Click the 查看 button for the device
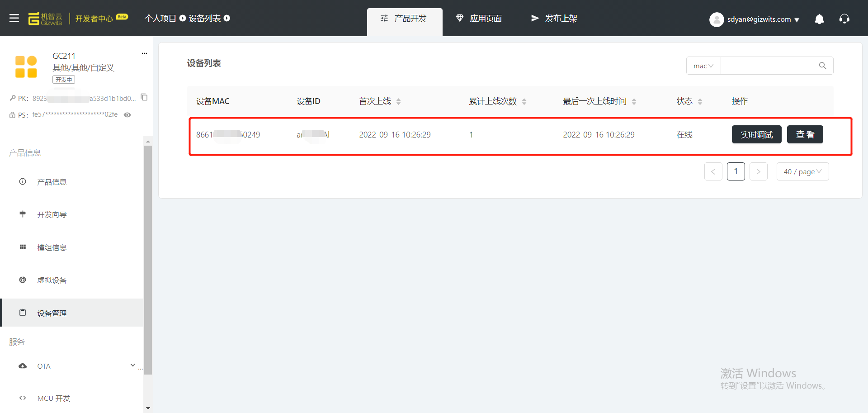Screen dimensions: 868x413 tap(805, 135)
